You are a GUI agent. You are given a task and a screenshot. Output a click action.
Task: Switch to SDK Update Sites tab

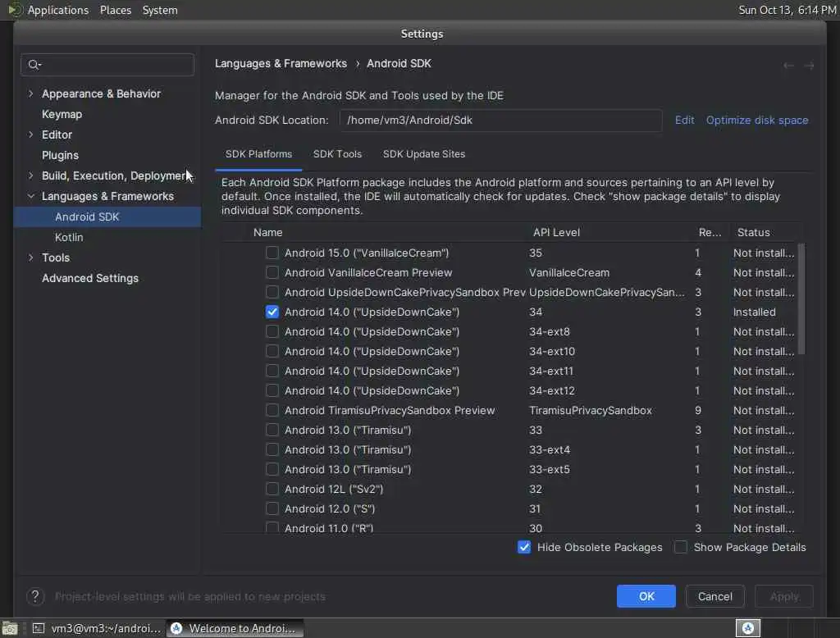click(424, 154)
